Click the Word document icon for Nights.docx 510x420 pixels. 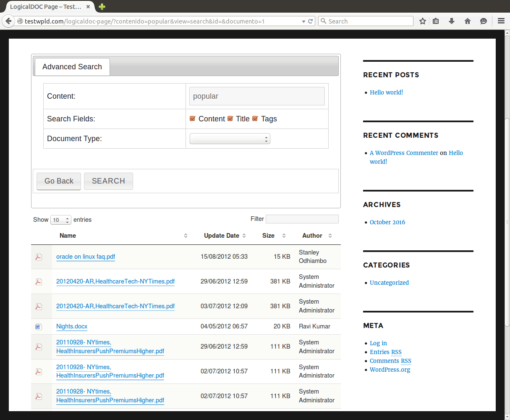pos(39,327)
